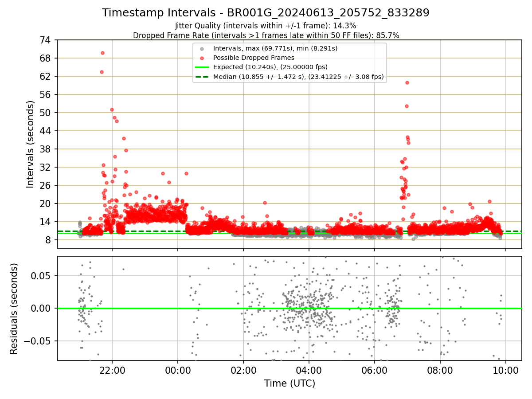The width and height of the screenshot is (532, 399).
Task: Select the gray dot legend marker for Intervals
Action: tap(202, 48)
